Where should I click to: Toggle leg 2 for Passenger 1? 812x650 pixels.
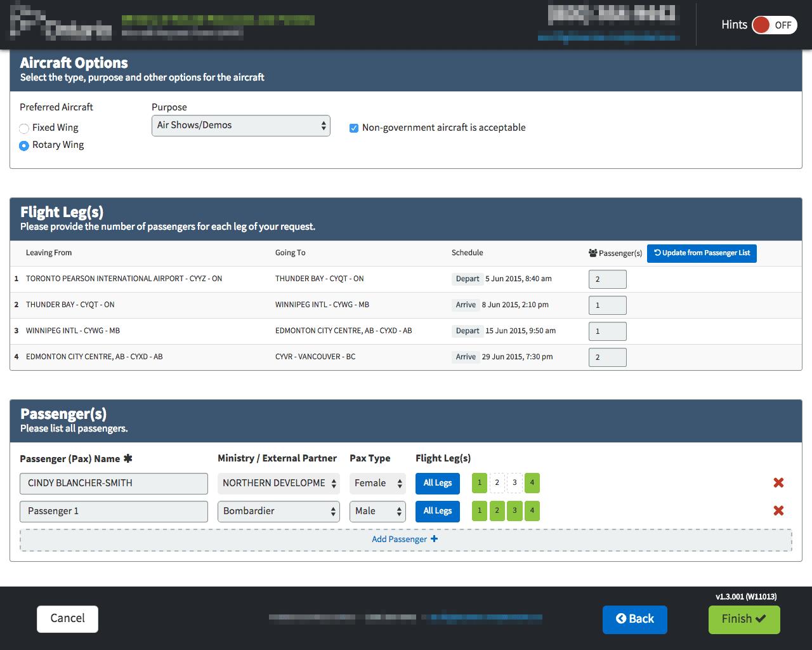[497, 511]
